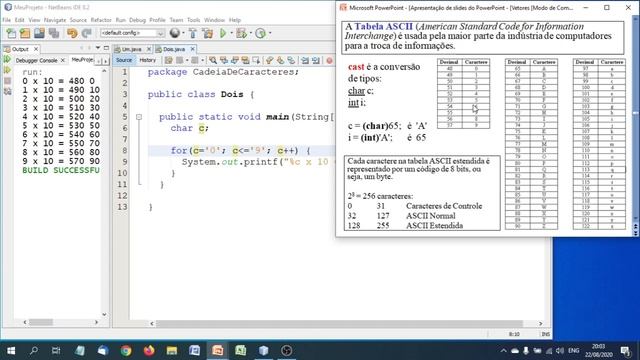Open the Edit menu in NetBeans
Screen dimensions: 640x360
(20, 20)
